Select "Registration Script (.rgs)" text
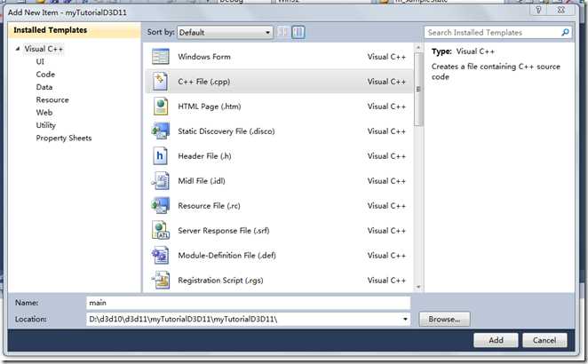Viewport: 588px width, 364px height. click(x=220, y=280)
